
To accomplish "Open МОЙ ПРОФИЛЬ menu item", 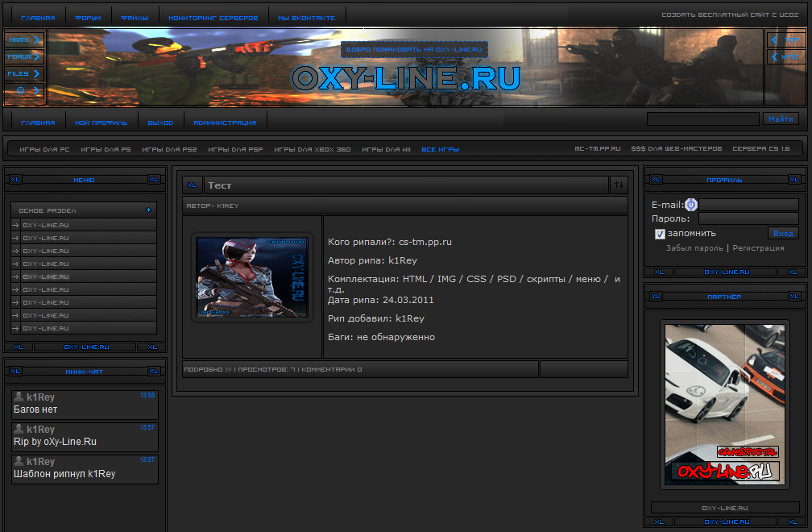I will pos(101,123).
